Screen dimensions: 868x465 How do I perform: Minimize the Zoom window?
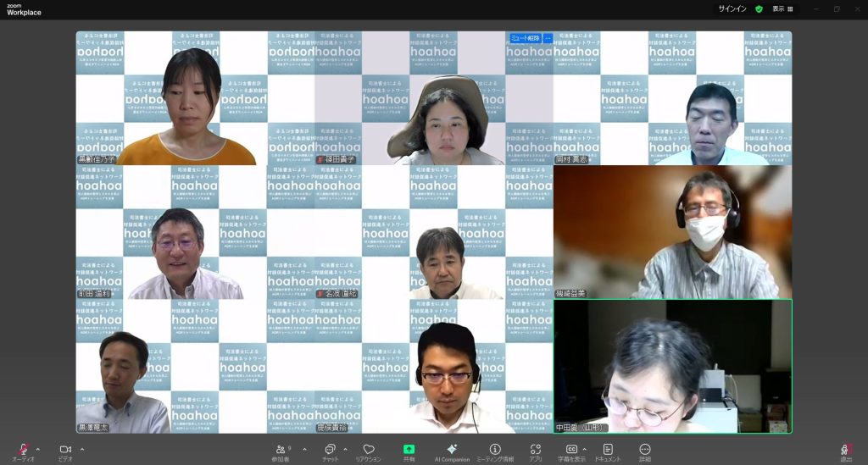[x=815, y=8]
